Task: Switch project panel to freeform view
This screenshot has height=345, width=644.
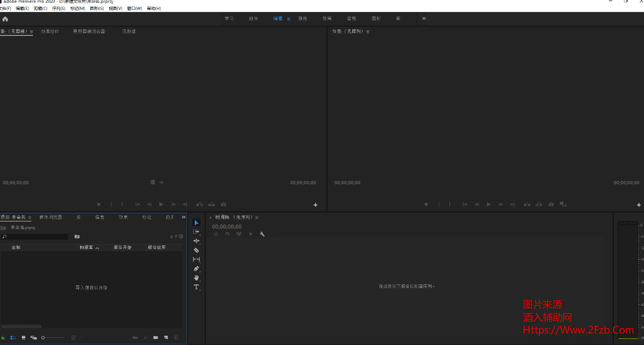Action: click(33, 338)
